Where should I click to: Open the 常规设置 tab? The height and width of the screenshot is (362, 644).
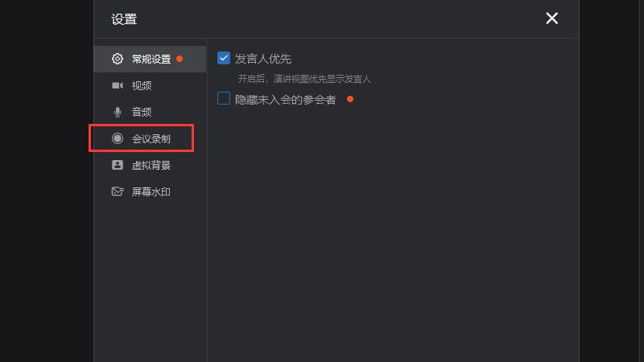point(151,59)
